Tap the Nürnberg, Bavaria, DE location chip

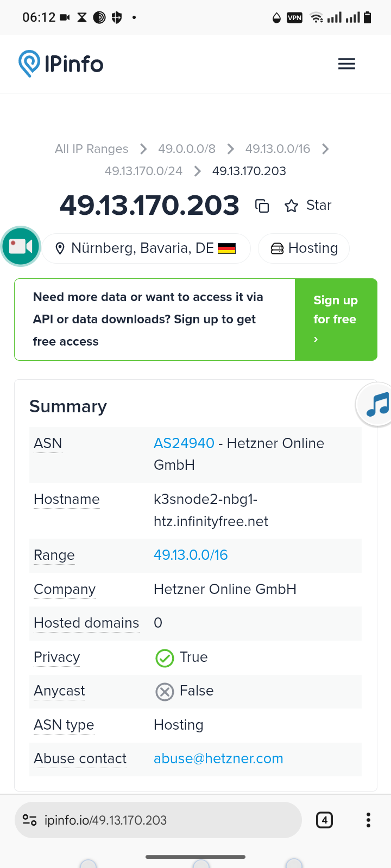(146, 248)
